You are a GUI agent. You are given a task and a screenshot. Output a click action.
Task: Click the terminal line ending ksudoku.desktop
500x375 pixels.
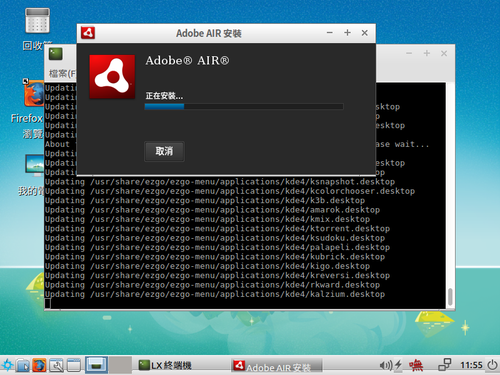215,238
